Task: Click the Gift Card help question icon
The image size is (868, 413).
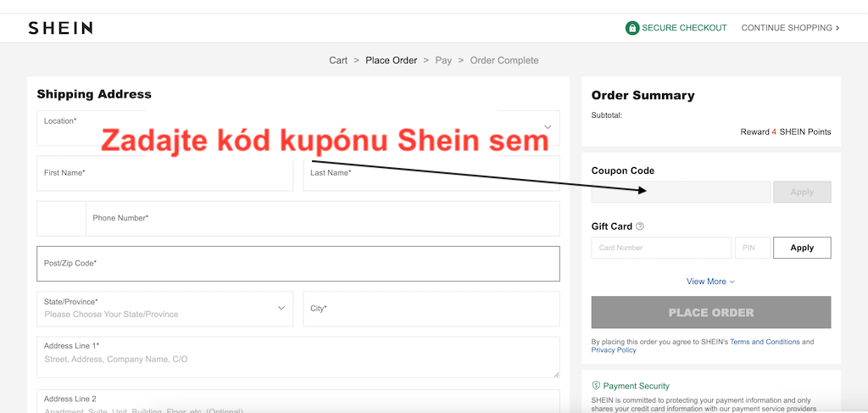Action: click(640, 226)
